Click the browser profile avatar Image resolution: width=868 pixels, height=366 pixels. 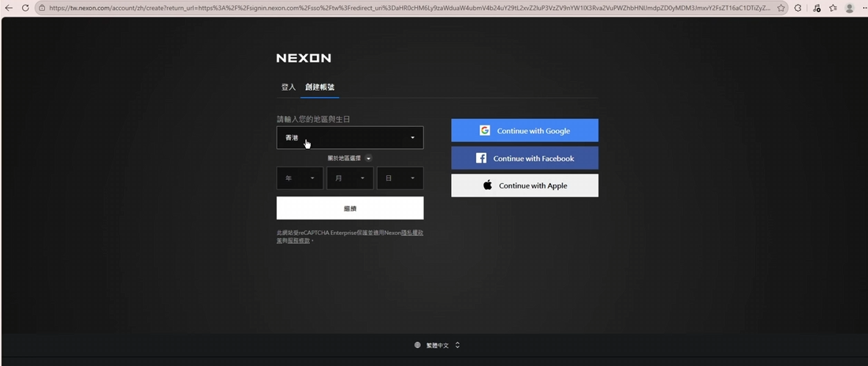[849, 8]
